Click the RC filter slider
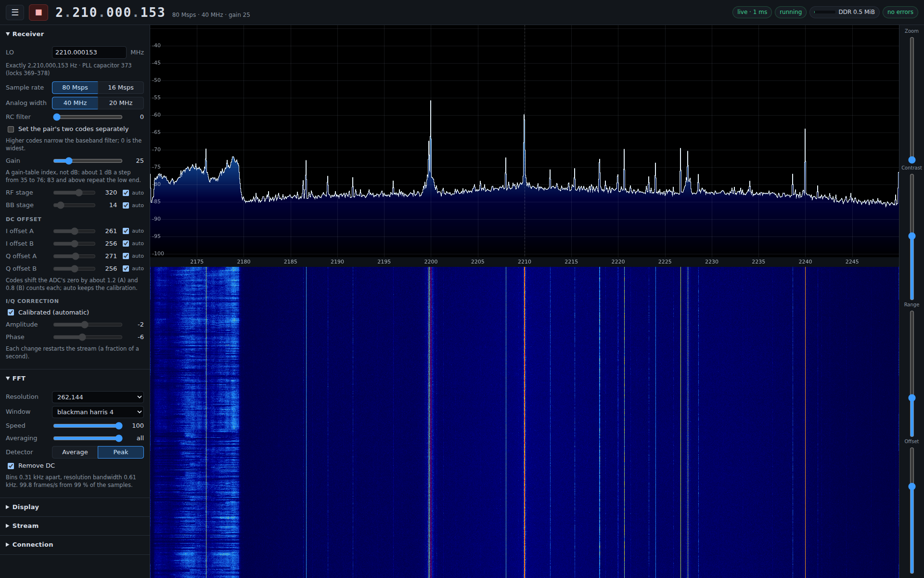 click(88, 117)
